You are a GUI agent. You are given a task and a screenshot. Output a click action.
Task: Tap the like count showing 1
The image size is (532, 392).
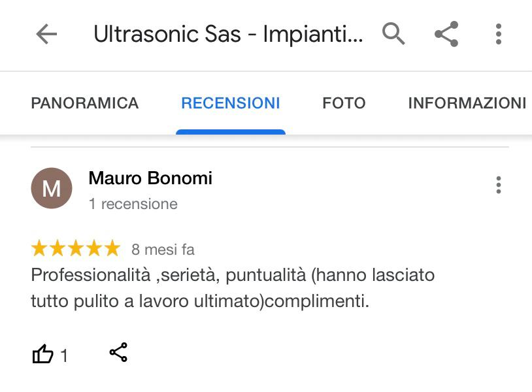coord(64,353)
